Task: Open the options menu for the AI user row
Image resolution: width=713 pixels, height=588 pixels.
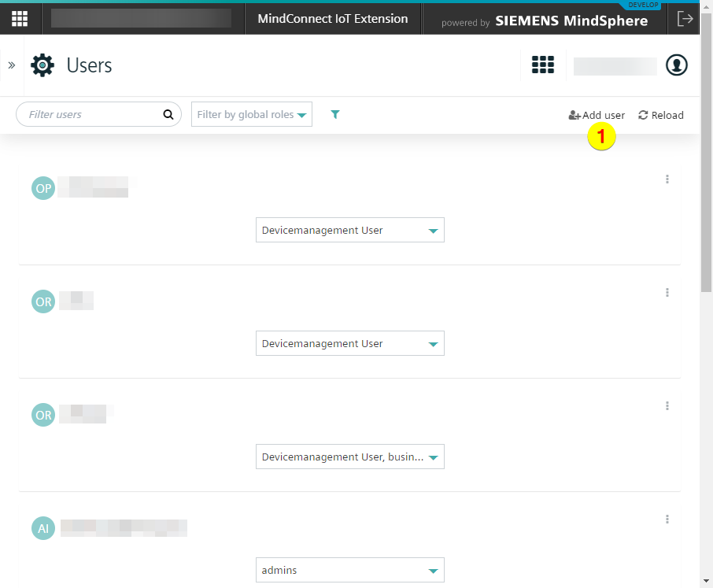Action: pyautogui.click(x=667, y=520)
